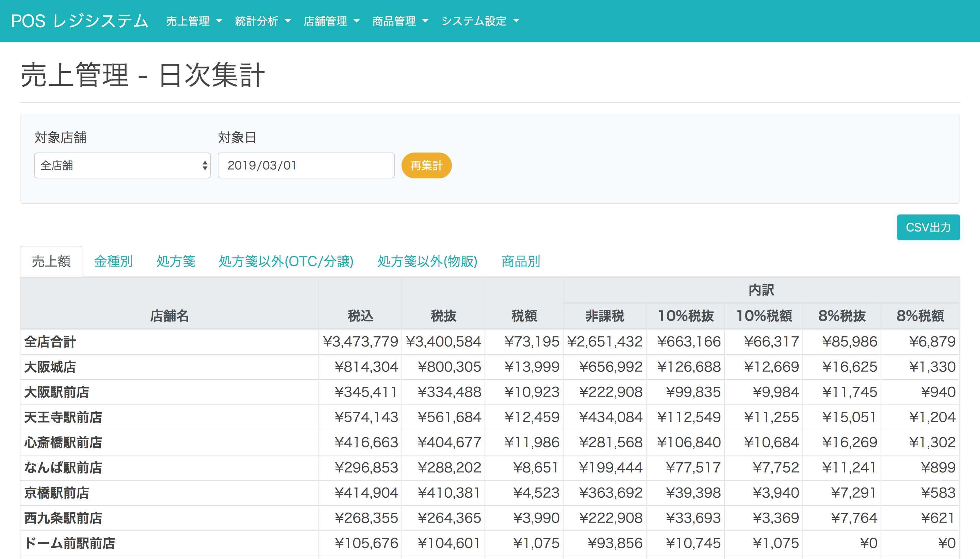Click the 10%税額 column header
This screenshot has height=559, width=980.
[764, 316]
